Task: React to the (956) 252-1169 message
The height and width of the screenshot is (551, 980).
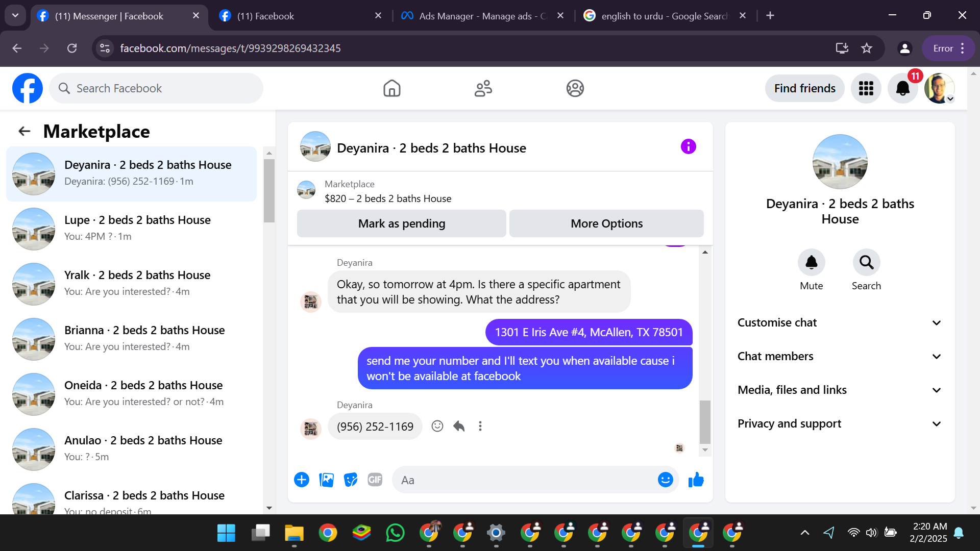Action: (437, 427)
